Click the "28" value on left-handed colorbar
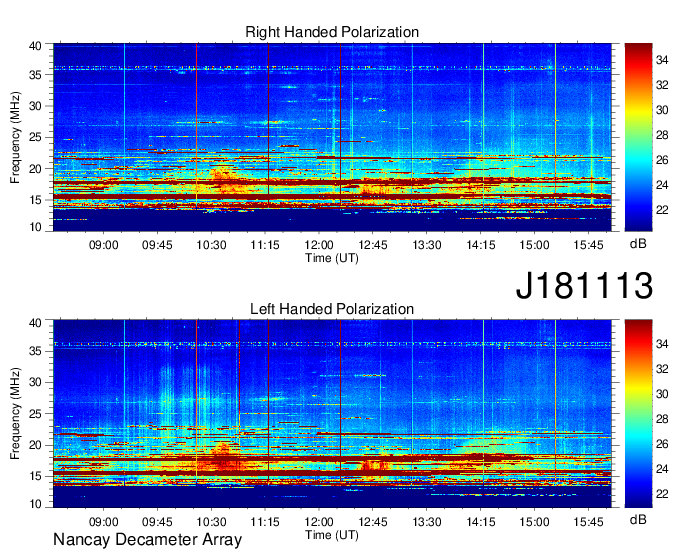This screenshot has width=680, height=552. click(x=662, y=419)
